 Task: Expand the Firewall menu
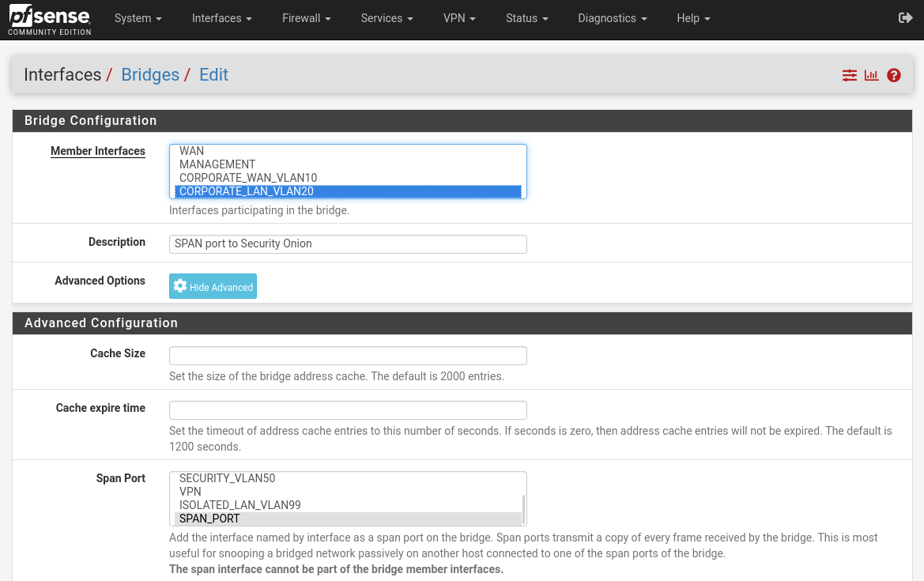306,18
